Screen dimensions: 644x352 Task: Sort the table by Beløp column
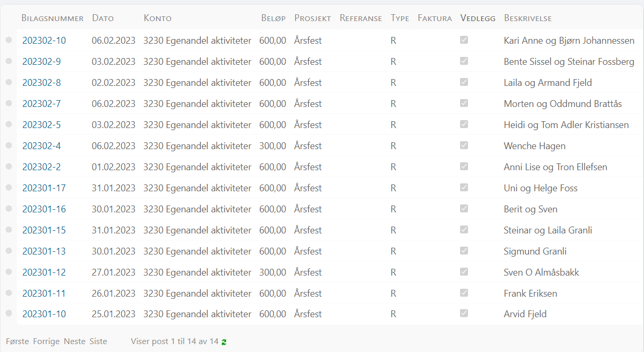[273, 18]
